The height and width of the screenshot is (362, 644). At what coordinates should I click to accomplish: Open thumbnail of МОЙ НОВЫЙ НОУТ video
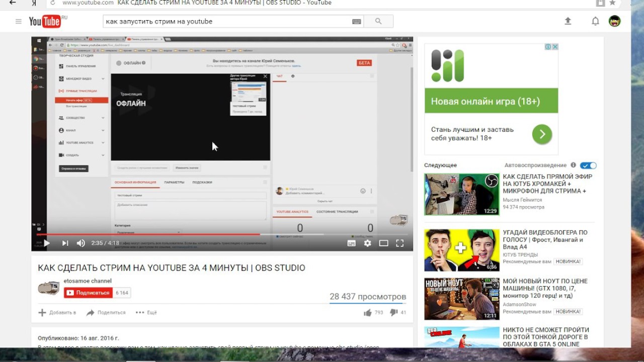pyautogui.click(x=462, y=299)
